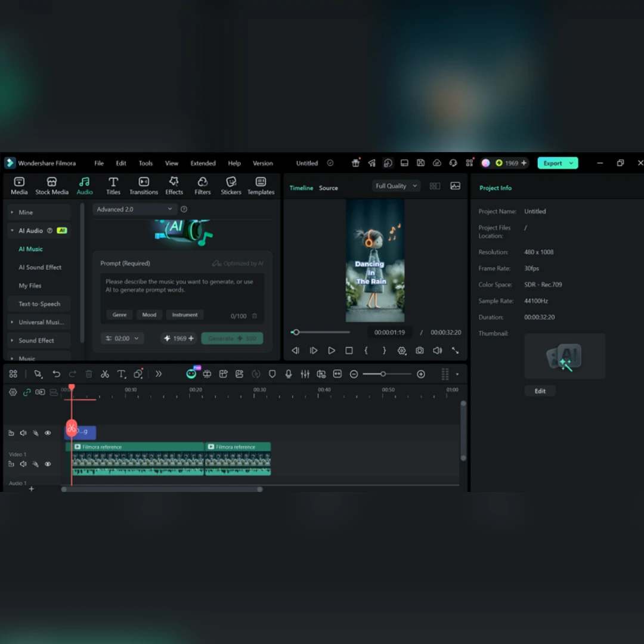Collapse the AI Audio section
Image resolution: width=644 pixels, height=644 pixels.
[12, 230]
